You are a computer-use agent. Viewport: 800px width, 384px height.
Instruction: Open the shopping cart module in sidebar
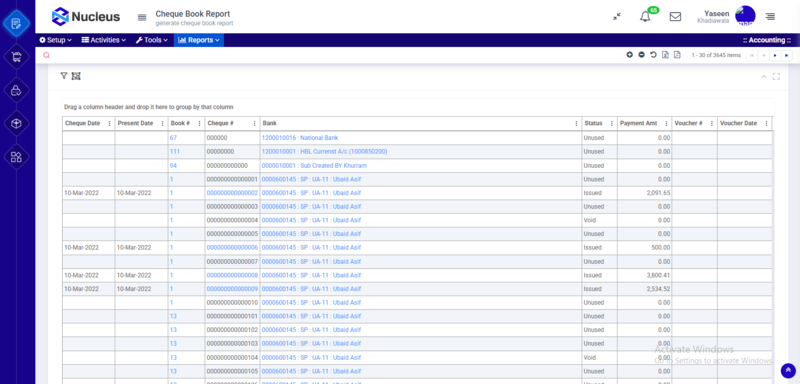tap(16, 57)
